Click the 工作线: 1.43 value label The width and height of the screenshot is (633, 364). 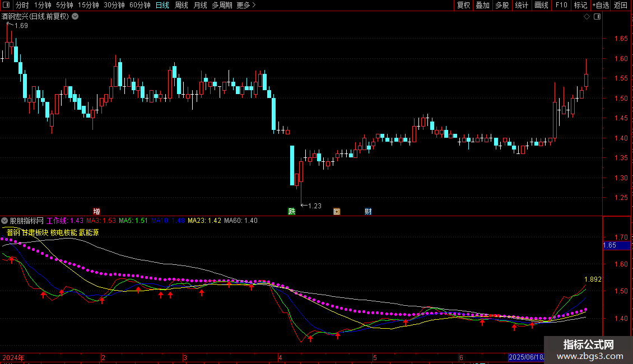click(65, 221)
